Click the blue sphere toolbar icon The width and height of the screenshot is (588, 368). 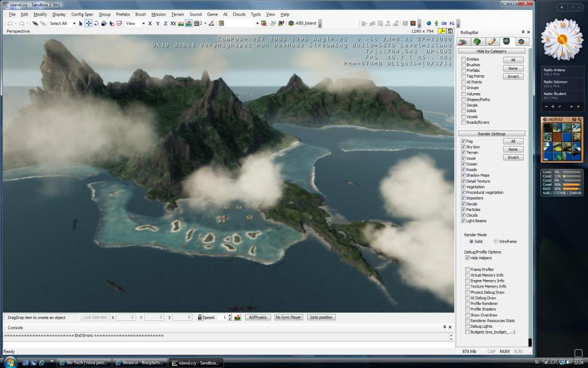click(x=428, y=23)
